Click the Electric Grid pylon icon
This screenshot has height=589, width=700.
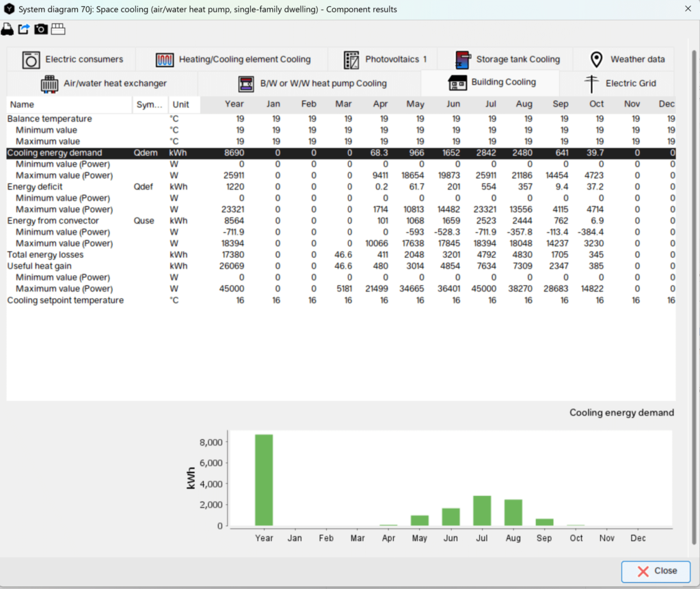pos(593,83)
